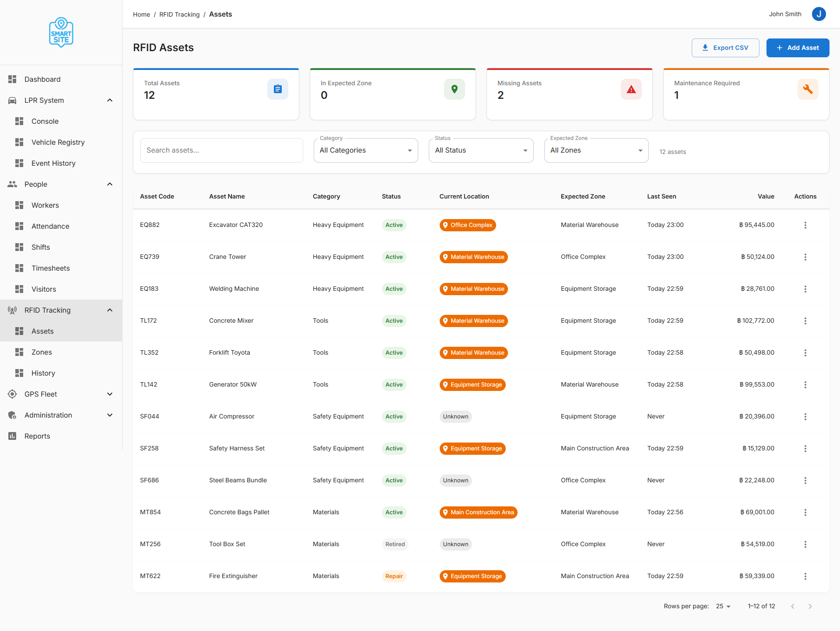This screenshot has width=840, height=631.
Task: Expand the Administration sidebar section
Action: click(x=110, y=415)
